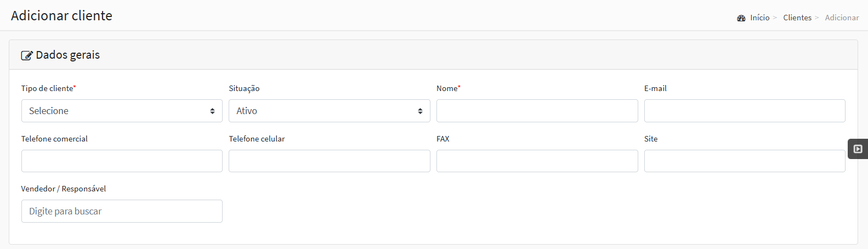Click the Situação dropdown arrows

[x=420, y=111]
